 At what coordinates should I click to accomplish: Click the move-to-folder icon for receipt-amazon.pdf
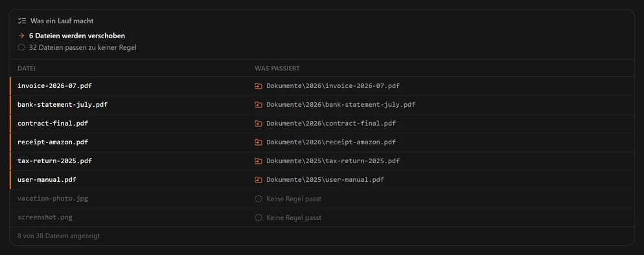[259, 142]
